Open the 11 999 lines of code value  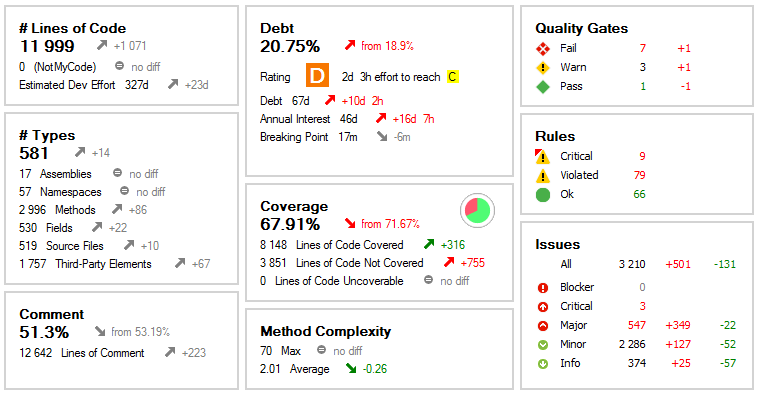(x=47, y=46)
